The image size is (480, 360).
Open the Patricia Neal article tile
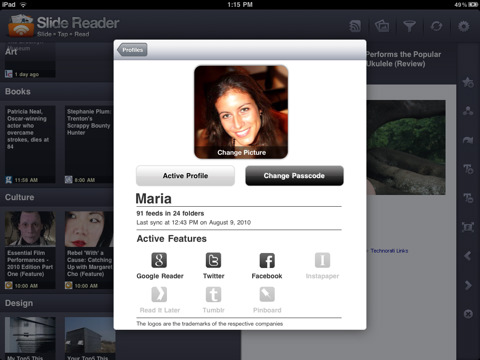pyautogui.click(x=30, y=145)
